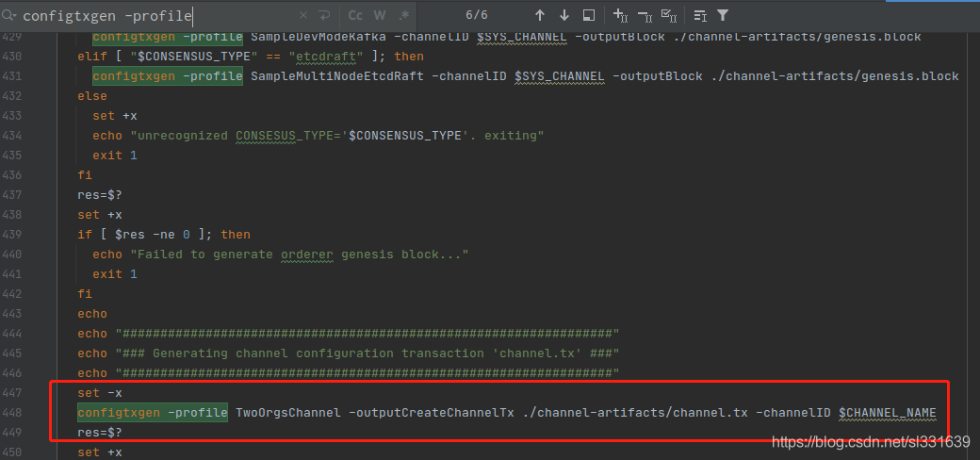Toggle Match Case (Cc) option

pyautogui.click(x=355, y=15)
